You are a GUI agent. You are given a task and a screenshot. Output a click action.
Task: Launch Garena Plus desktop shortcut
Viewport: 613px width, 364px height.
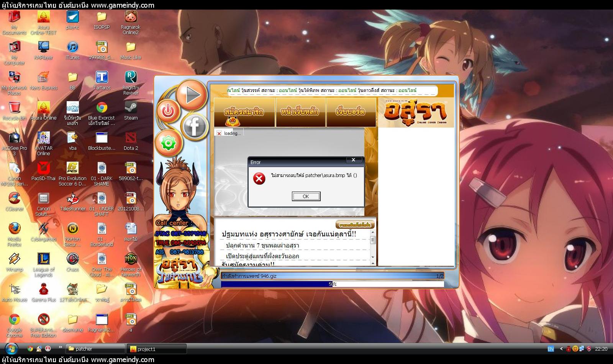43,293
